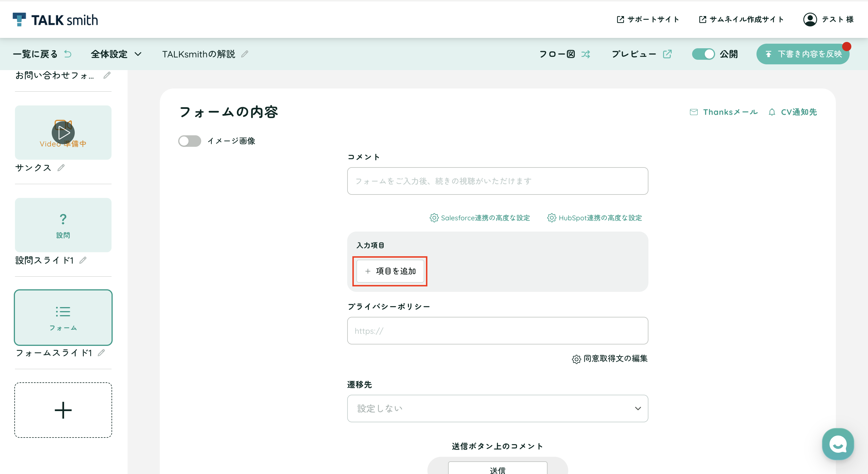Select the 設問 slide thumbnail
Image resolution: width=868 pixels, height=474 pixels.
tap(63, 225)
